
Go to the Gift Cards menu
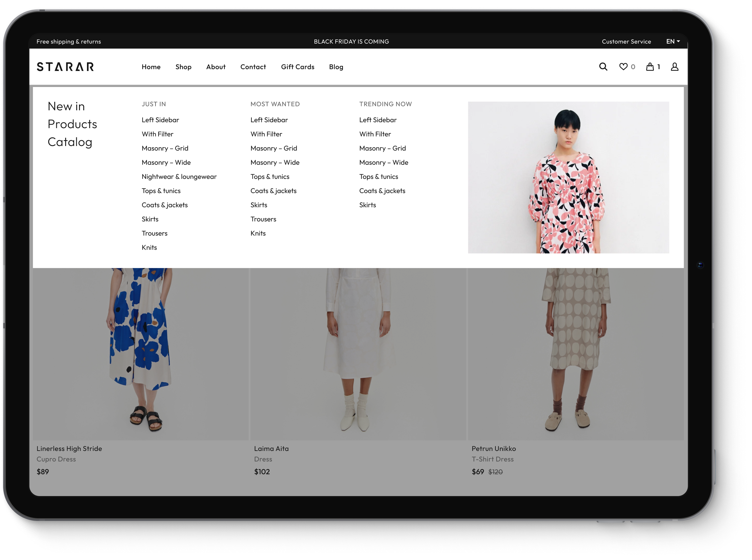297,67
